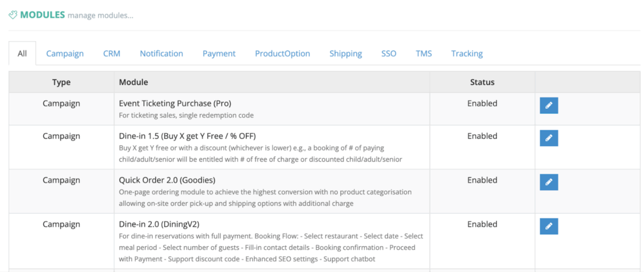Select the ProductOption tab

coord(282,54)
